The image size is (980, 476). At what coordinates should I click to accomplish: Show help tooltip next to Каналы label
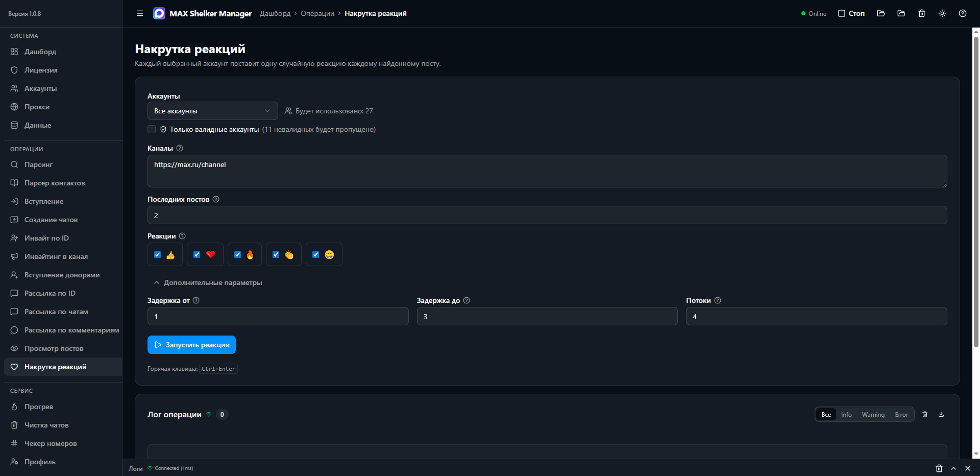(180, 148)
